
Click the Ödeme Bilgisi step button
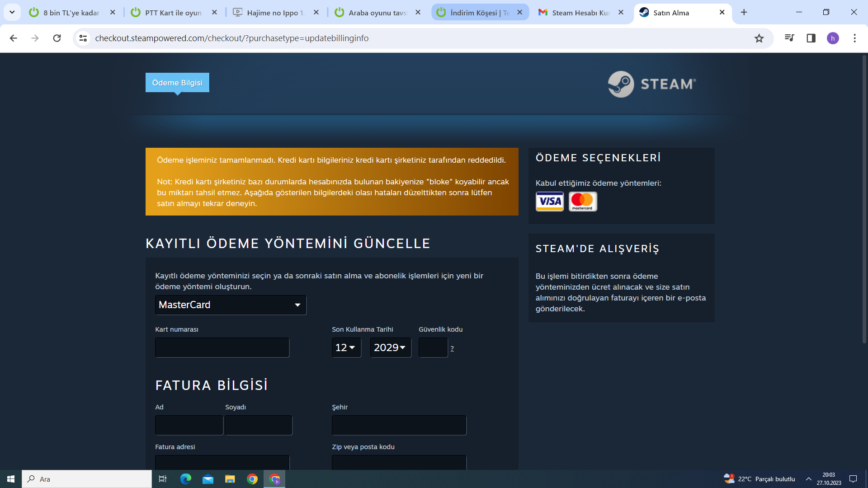[x=177, y=83]
